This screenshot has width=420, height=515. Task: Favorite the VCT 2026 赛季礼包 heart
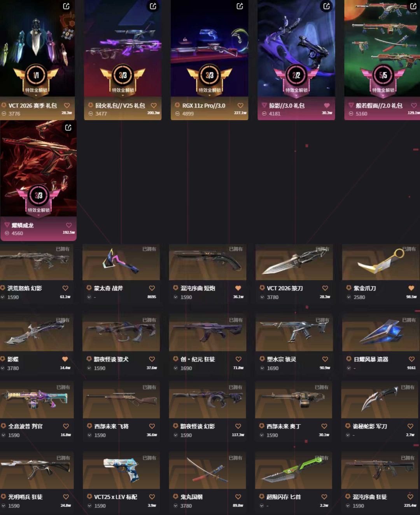[x=67, y=105]
